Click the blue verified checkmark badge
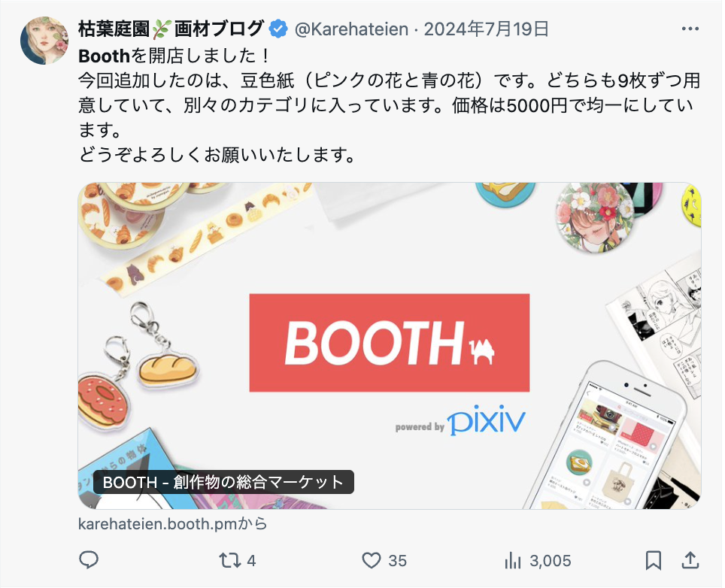 [x=278, y=29]
